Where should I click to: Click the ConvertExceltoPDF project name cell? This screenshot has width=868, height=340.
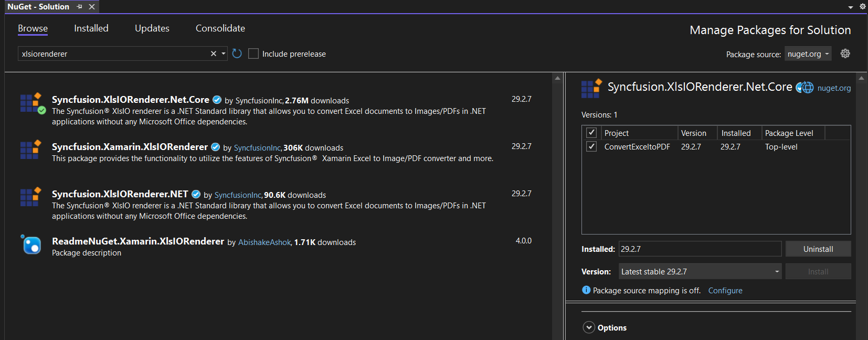coord(637,146)
